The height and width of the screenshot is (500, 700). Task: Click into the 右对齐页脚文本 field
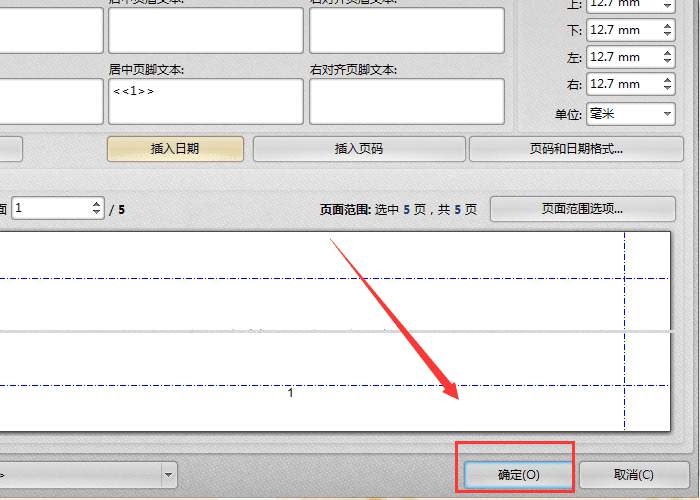[407, 101]
